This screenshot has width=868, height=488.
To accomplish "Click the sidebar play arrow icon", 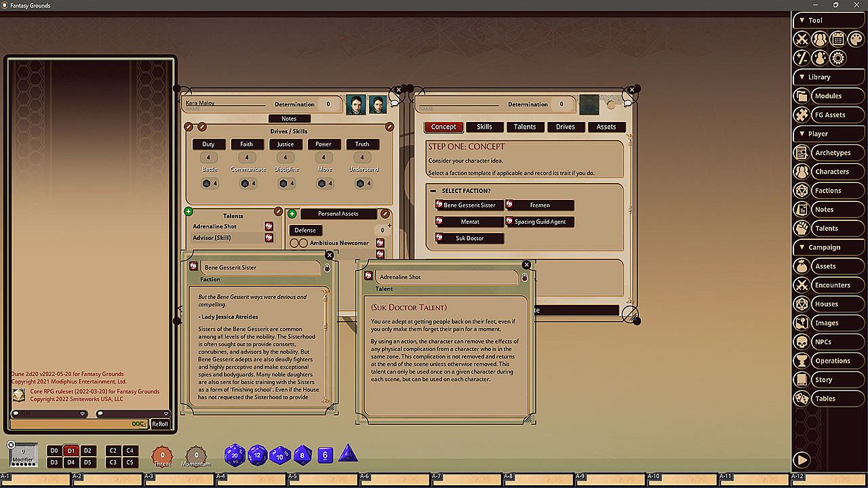I will [x=802, y=460].
